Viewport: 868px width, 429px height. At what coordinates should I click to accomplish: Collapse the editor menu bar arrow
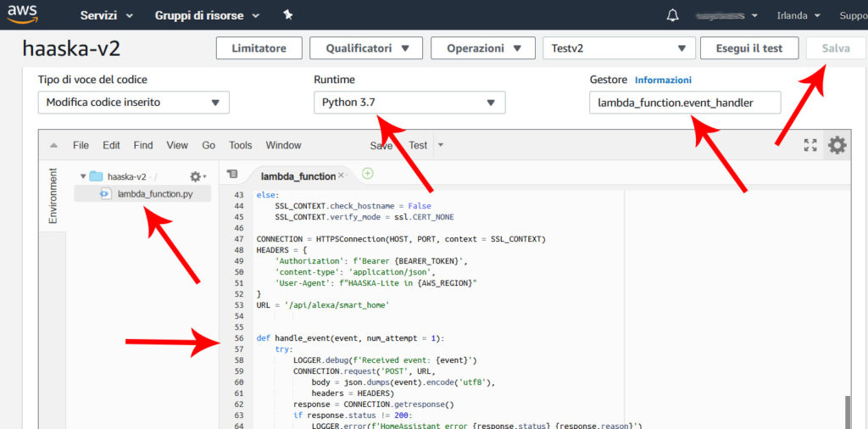[53, 146]
